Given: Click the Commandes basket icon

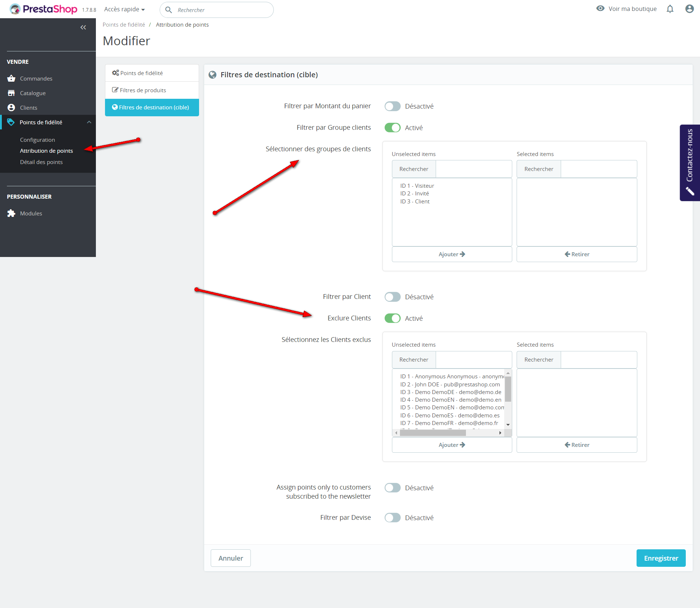Looking at the screenshot, I should coord(11,78).
